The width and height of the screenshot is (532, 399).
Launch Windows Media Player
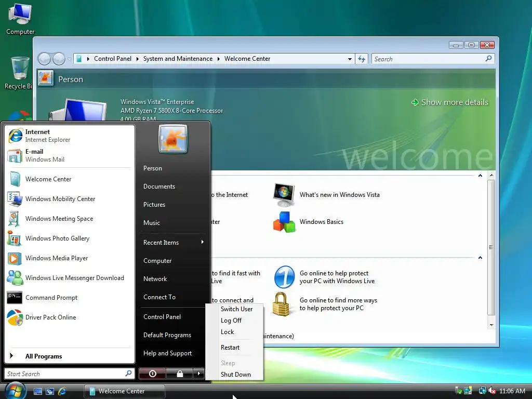point(70,258)
